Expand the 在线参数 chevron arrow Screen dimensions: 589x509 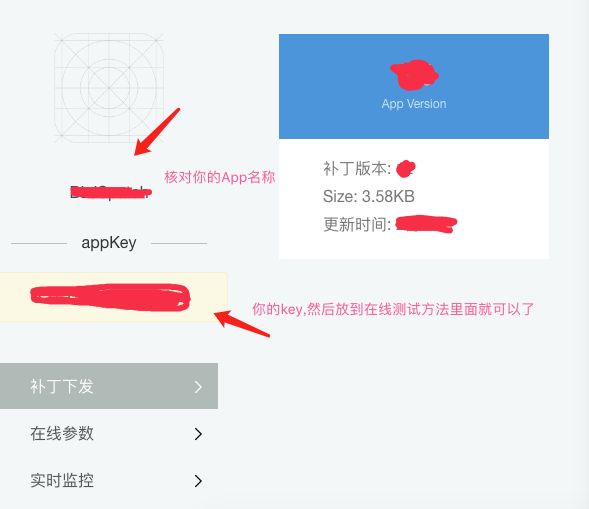[198, 434]
